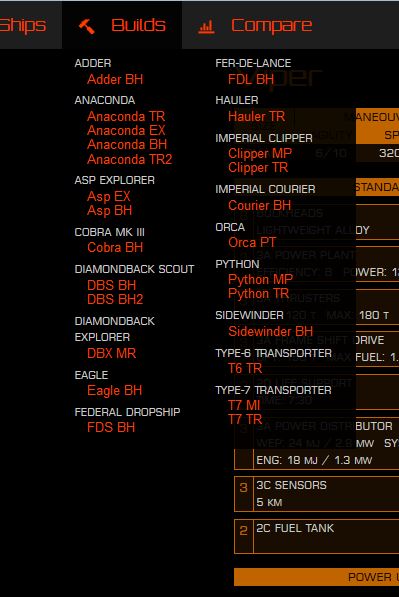Switch to the Compare tab

coord(255,26)
